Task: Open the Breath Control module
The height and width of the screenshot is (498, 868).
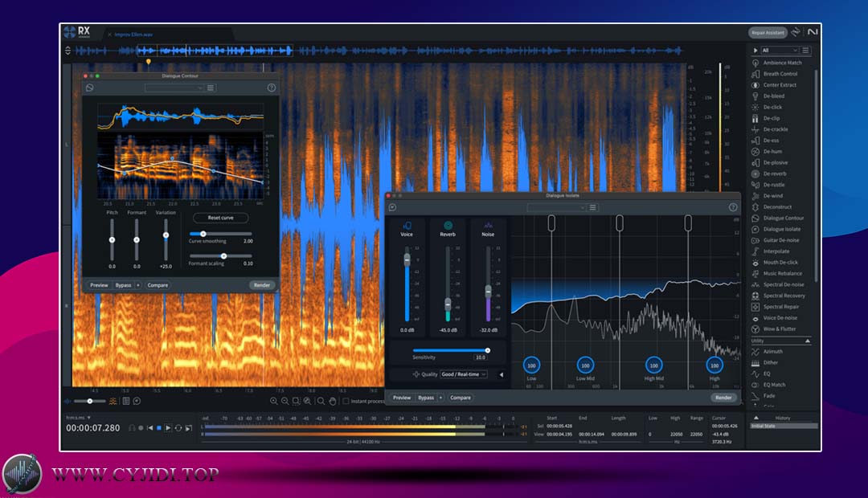Action: 775,74
